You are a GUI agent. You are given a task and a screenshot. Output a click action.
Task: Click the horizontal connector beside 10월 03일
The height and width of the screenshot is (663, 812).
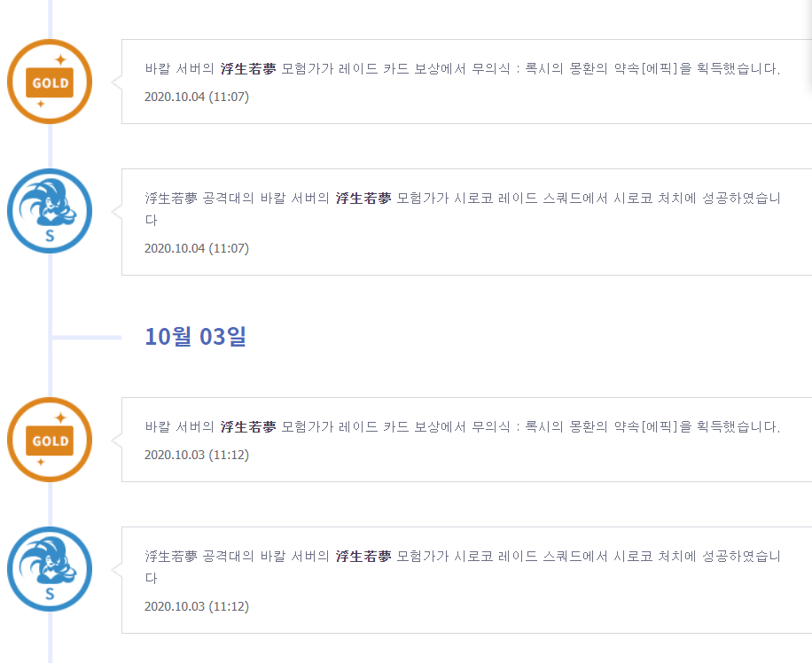(x=86, y=338)
